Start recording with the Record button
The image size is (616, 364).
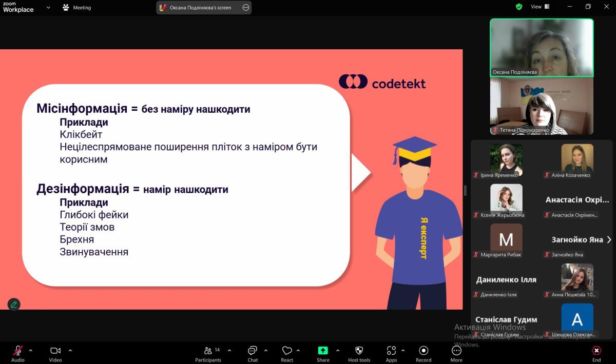(x=423, y=351)
